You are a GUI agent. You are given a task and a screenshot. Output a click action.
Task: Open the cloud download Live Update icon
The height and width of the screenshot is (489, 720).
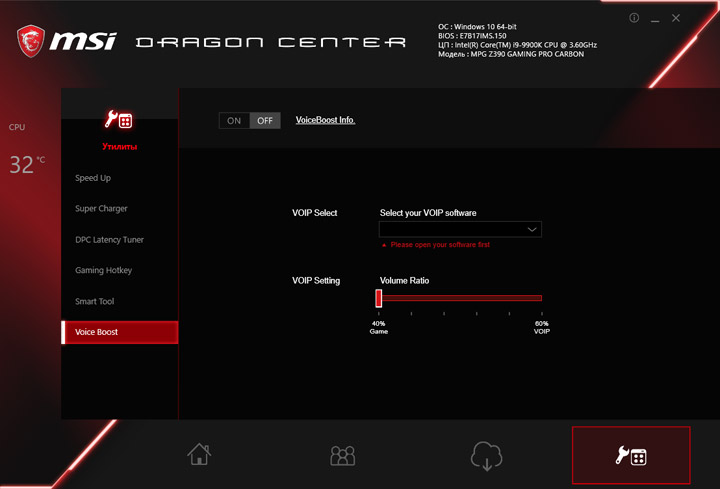[x=486, y=456]
